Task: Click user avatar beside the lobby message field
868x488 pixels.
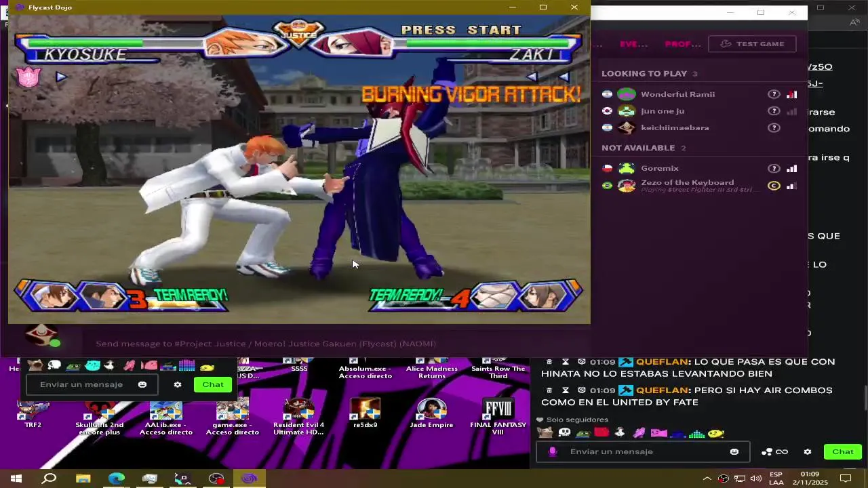Action: (x=42, y=336)
